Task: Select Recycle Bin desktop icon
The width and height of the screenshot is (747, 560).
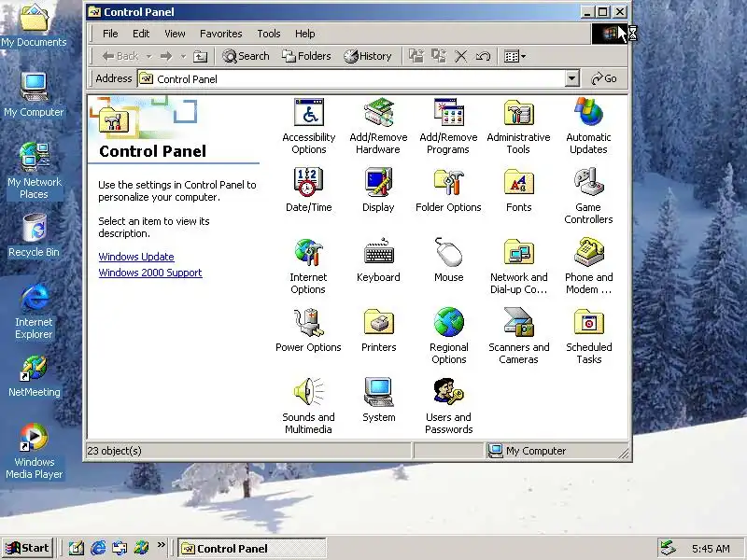Action: [34, 235]
